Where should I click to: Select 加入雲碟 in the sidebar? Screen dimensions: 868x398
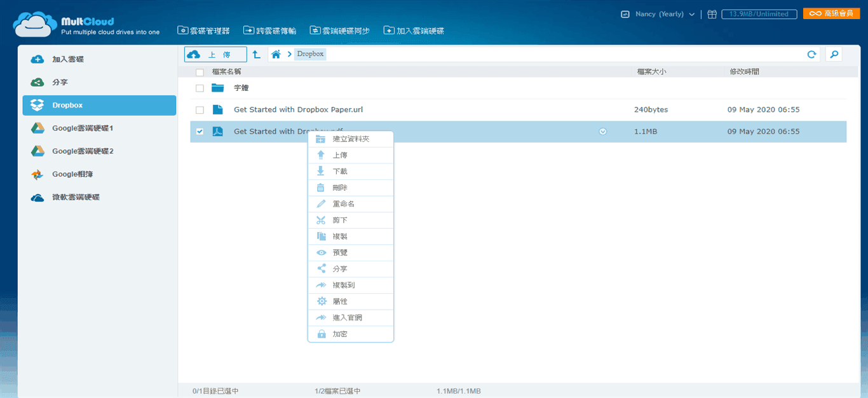pyautogui.click(x=99, y=59)
